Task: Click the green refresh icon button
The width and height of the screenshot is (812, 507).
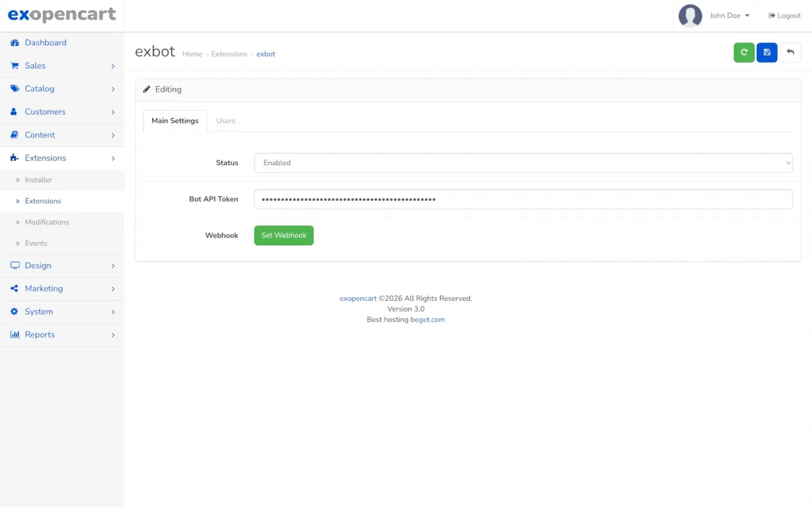Action: (x=743, y=53)
